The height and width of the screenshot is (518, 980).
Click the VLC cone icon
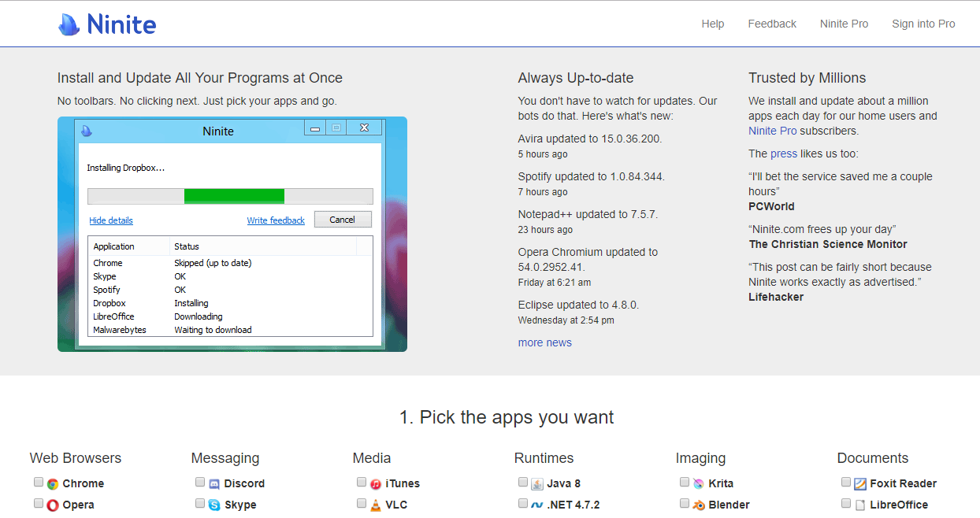click(x=376, y=505)
